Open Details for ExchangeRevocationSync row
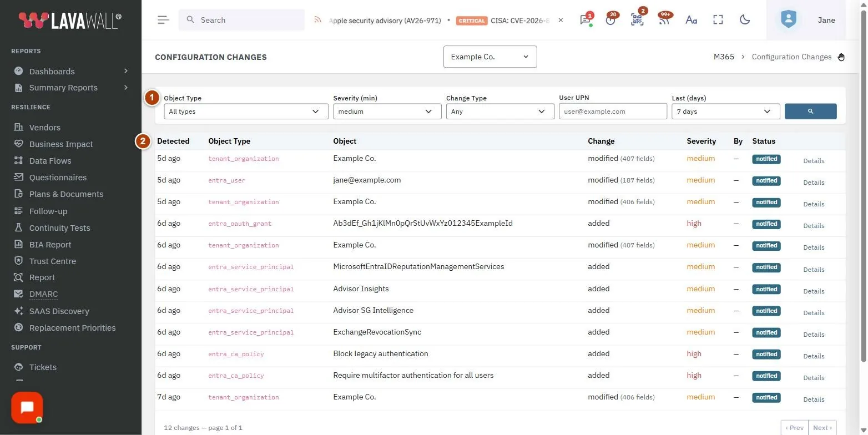The width and height of the screenshot is (868, 435). coord(814,335)
